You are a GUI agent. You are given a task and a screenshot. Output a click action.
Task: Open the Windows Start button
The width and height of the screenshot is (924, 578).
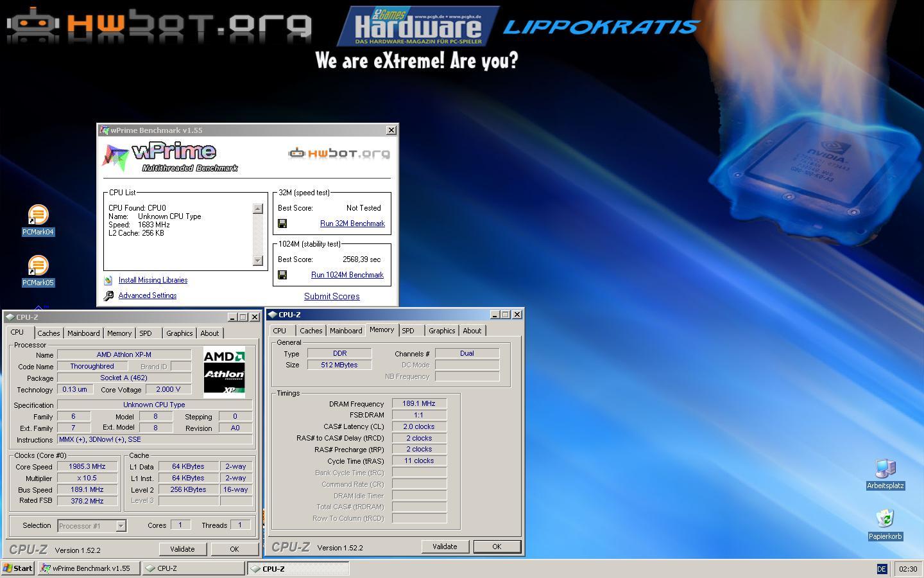pyautogui.click(x=17, y=568)
